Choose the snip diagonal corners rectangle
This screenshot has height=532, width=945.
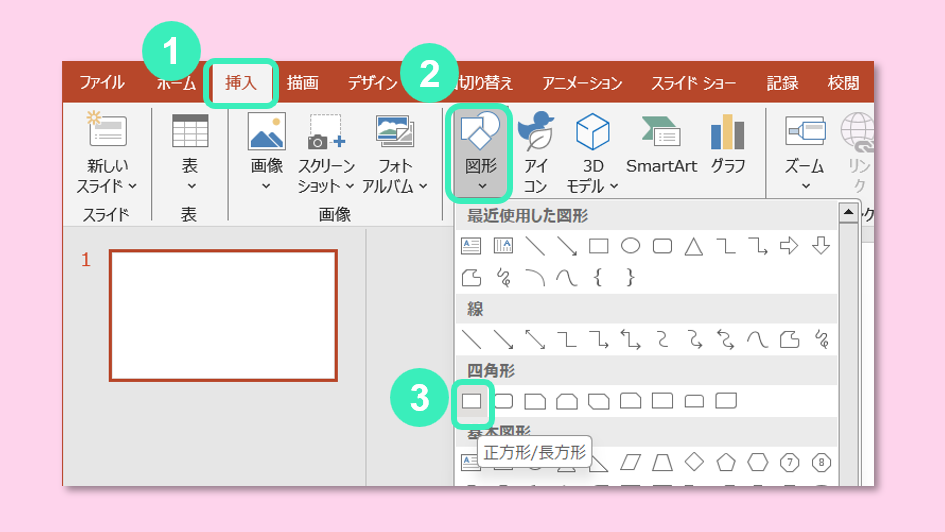coord(598,401)
